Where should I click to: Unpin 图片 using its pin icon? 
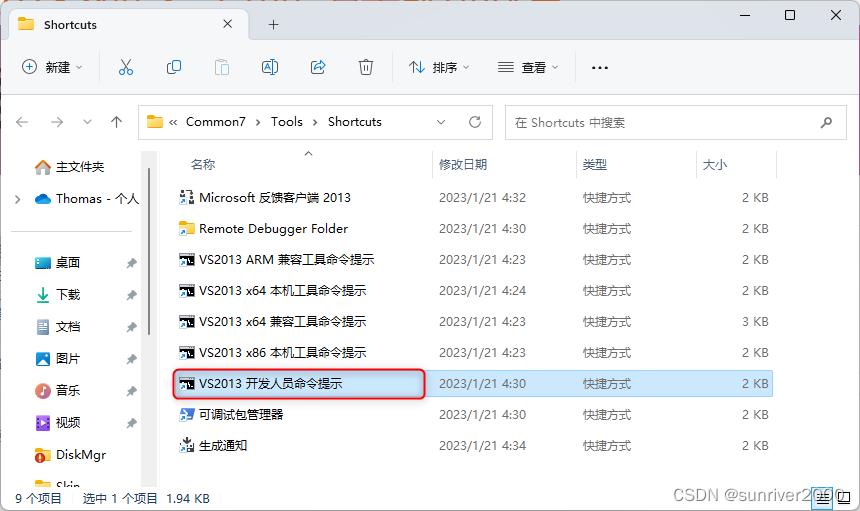tap(131, 359)
